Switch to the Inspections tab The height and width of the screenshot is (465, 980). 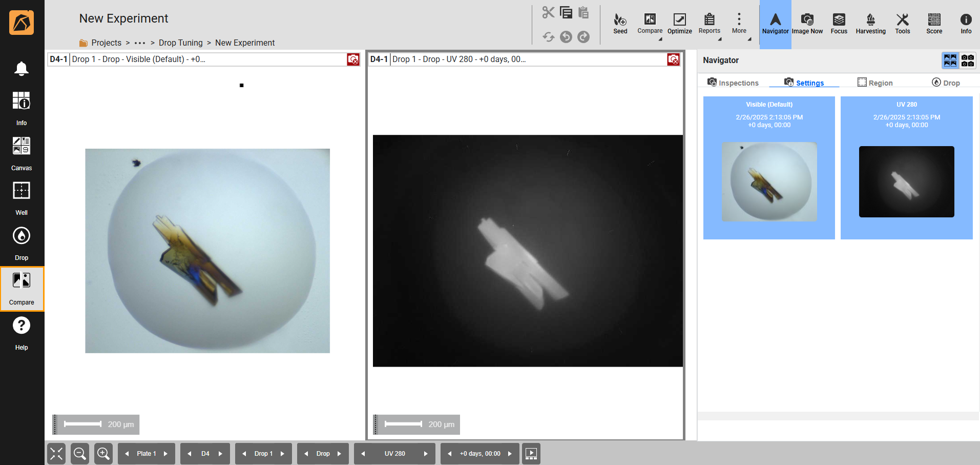pyautogui.click(x=733, y=83)
